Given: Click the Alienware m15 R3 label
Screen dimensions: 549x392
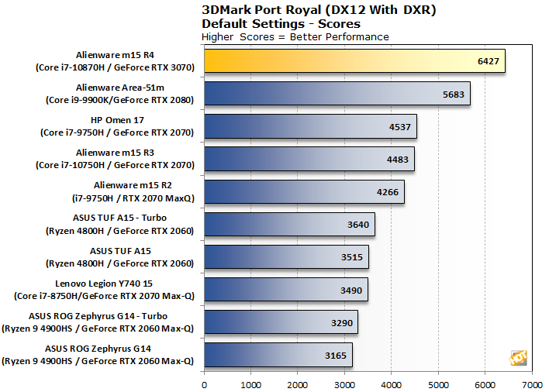Looking at the screenshot, I should [x=115, y=153].
